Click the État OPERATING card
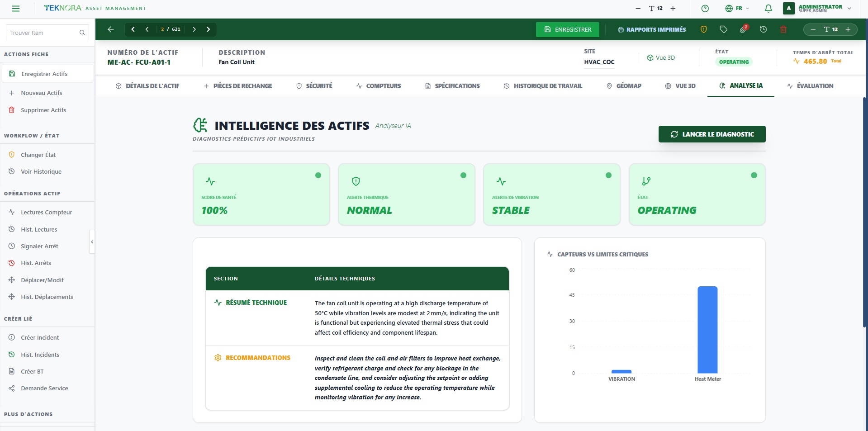Image resolution: width=868 pixels, height=431 pixels. click(697, 194)
